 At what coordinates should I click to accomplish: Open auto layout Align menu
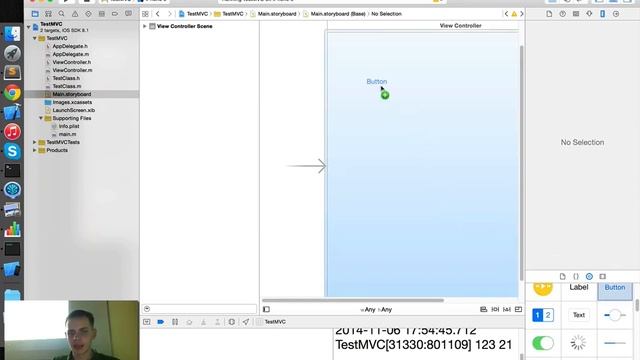click(484, 309)
